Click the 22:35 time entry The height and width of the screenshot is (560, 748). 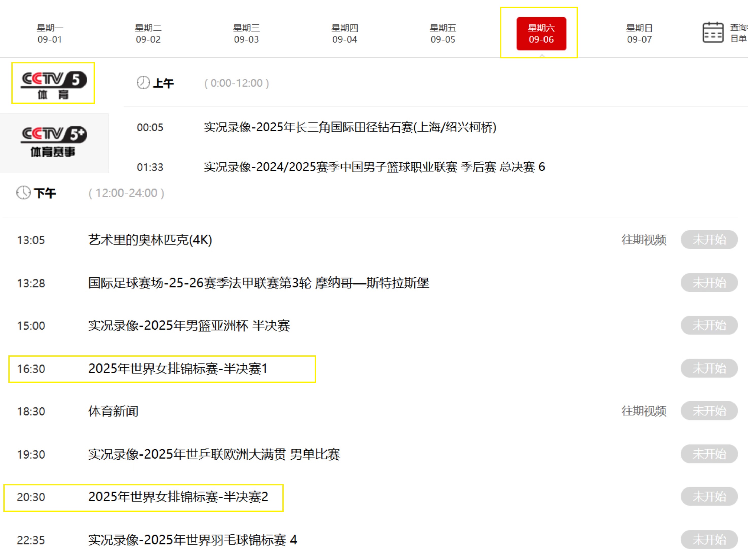[31, 540]
